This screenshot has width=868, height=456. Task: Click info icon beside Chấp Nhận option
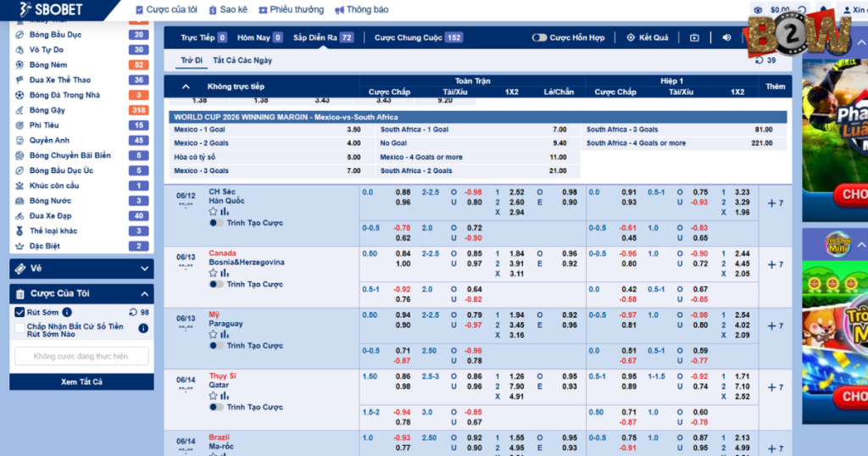[142, 328]
